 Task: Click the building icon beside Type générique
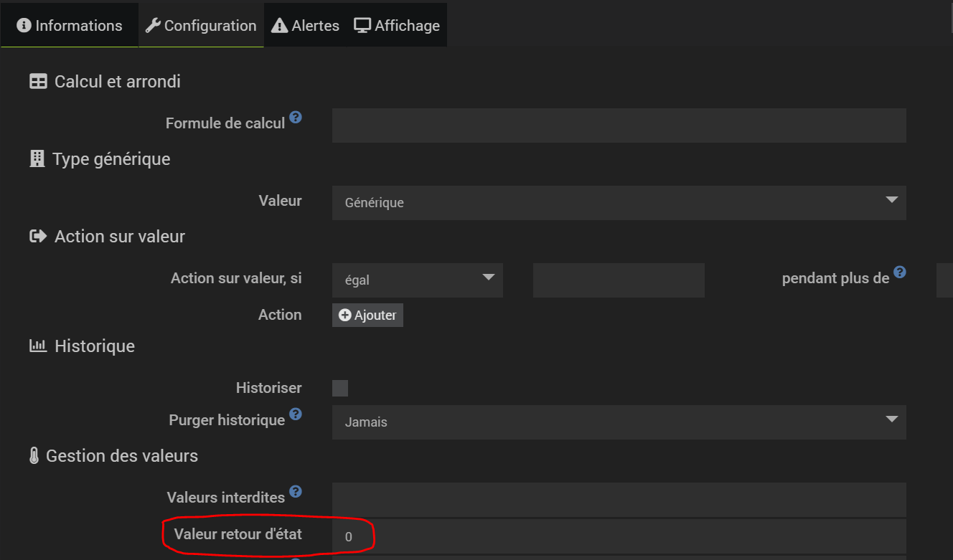(37, 158)
